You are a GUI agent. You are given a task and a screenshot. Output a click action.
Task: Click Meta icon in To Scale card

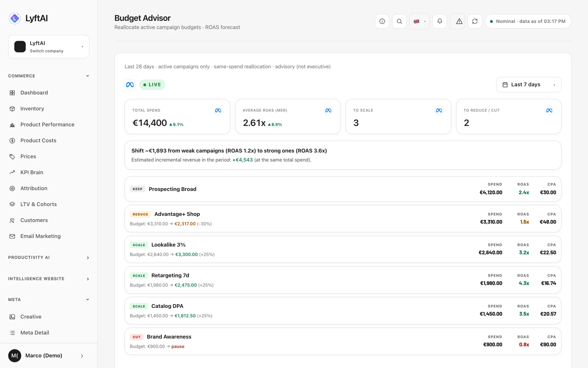tap(439, 110)
